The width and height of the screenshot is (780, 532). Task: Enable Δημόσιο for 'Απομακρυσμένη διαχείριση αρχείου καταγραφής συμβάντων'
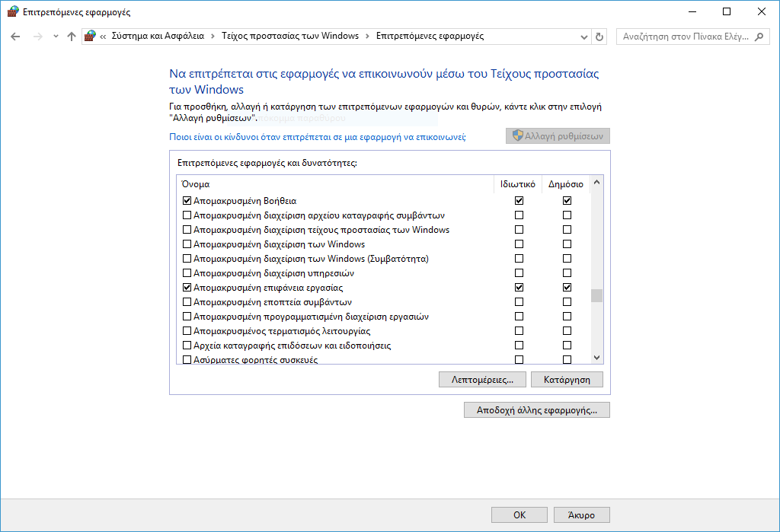coord(567,215)
